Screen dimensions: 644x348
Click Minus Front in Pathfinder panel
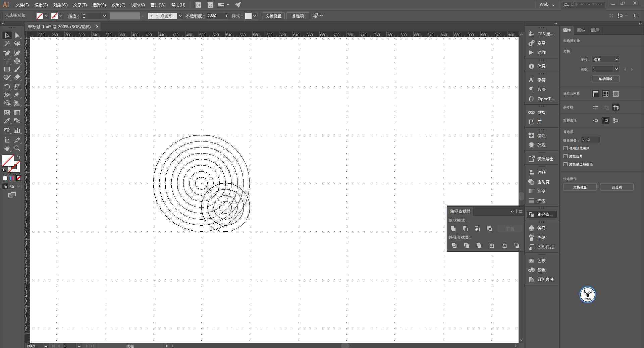coord(465,229)
